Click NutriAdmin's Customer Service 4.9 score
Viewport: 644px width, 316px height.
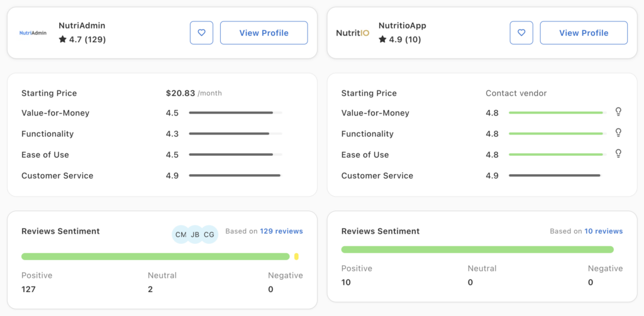point(172,176)
